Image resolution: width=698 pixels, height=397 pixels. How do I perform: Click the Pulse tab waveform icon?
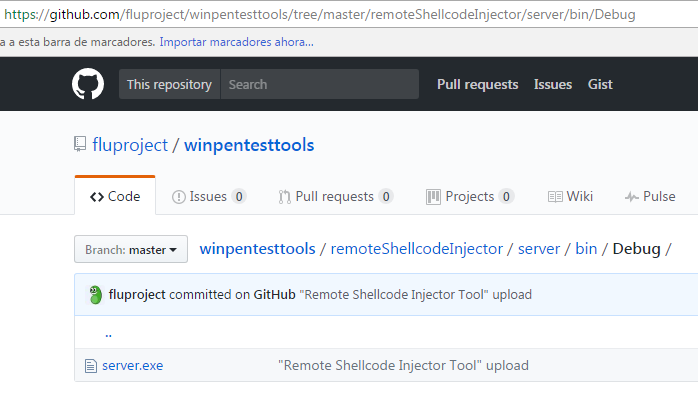tap(632, 197)
